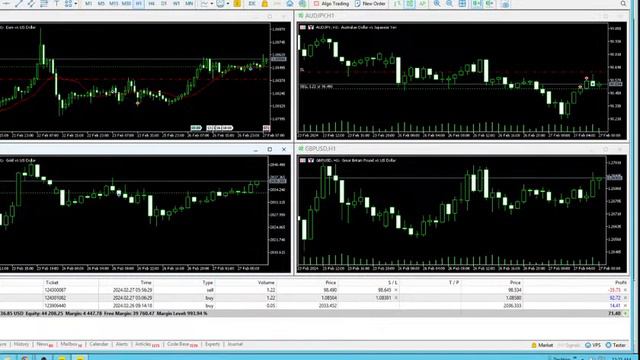Switch to Calendar tab

tap(99, 344)
